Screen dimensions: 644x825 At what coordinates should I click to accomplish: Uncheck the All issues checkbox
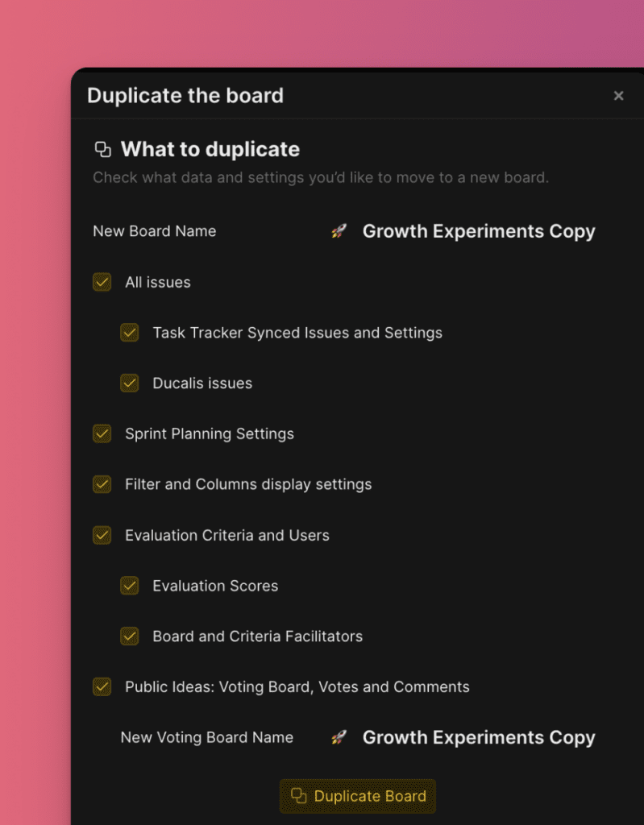click(x=102, y=282)
